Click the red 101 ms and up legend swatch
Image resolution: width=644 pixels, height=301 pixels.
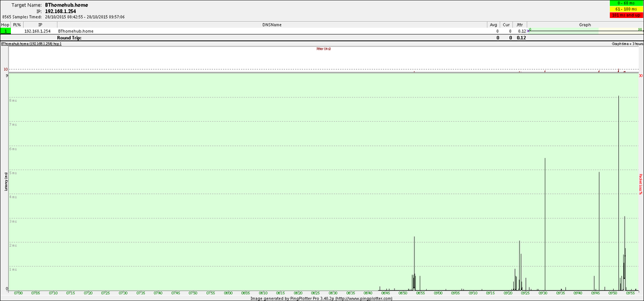(627, 15)
